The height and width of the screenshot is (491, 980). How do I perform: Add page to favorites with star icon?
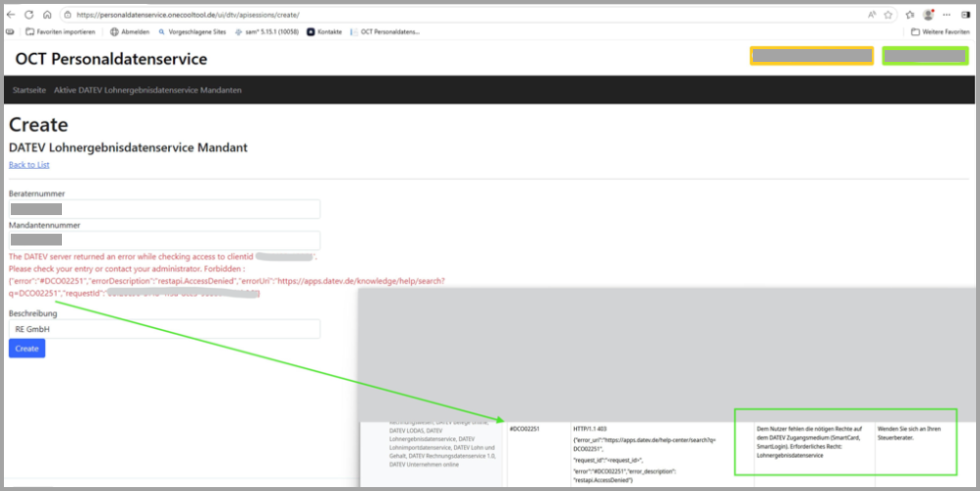[888, 15]
